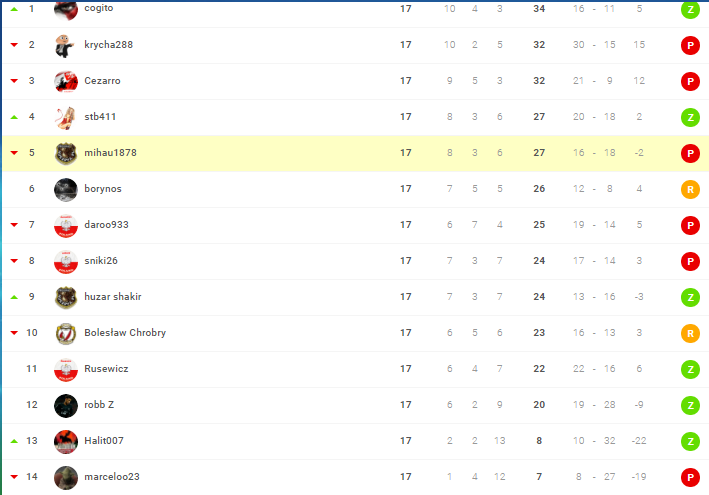Open krycha288's avatar picture
Viewport: 709px width, 495px height.
66,45
